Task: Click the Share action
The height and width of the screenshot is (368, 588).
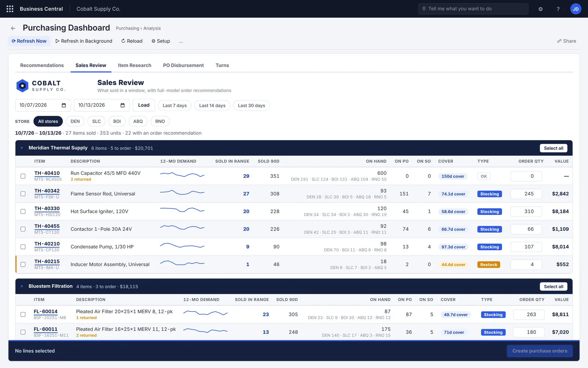Action: (567, 41)
